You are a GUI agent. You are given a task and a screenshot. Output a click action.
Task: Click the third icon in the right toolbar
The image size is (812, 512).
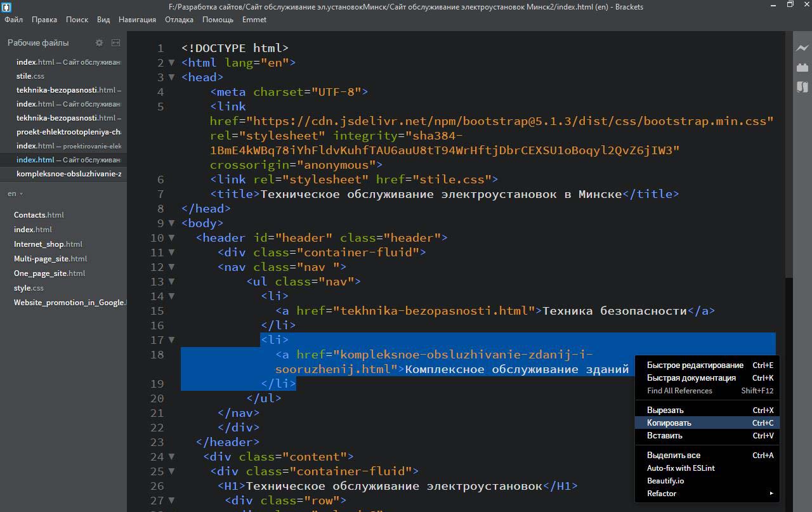(802, 87)
